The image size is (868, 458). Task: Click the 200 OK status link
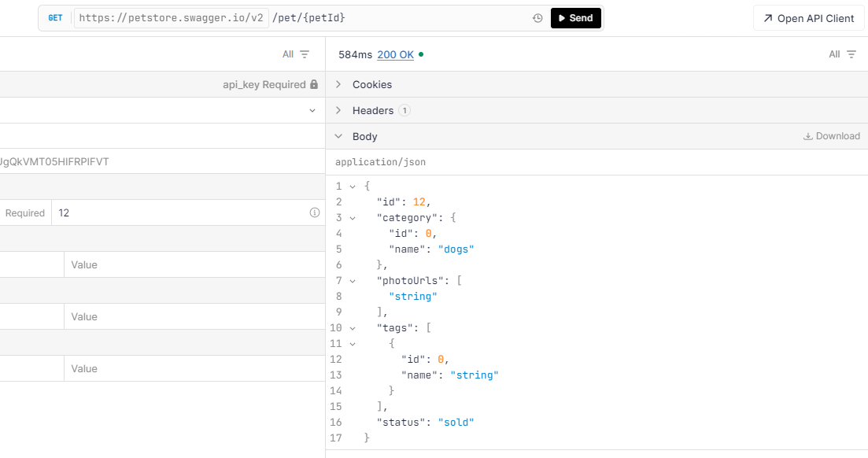click(x=395, y=54)
